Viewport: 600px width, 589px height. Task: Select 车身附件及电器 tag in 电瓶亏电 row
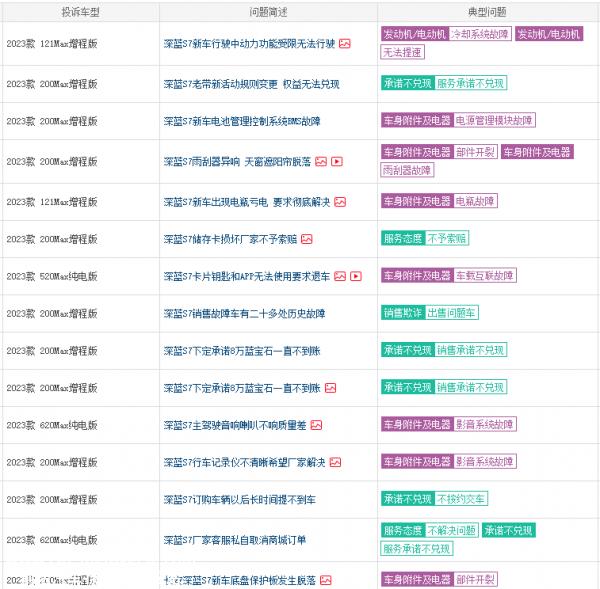tap(417, 201)
